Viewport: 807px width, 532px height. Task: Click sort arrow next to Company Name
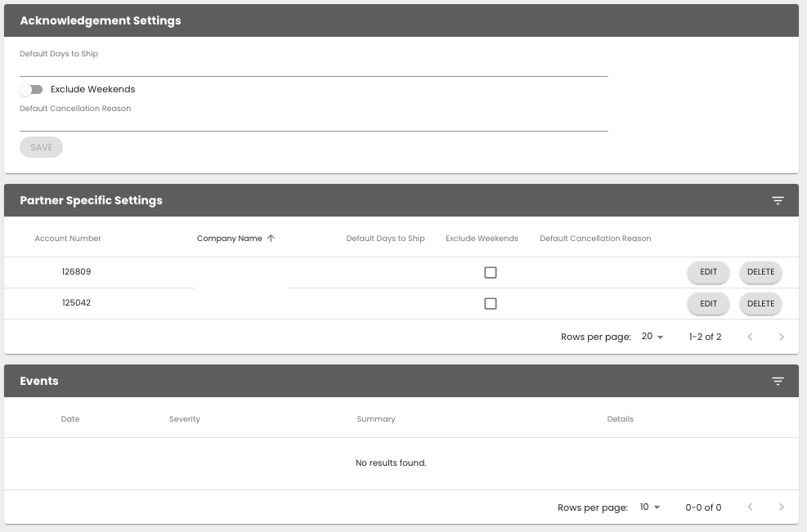point(271,239)
